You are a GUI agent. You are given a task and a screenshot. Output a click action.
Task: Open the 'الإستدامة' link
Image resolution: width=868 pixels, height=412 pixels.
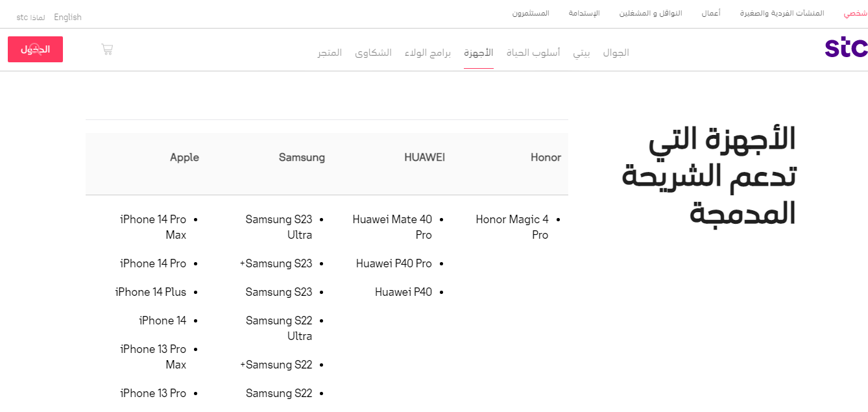click(x=584, y=14)
